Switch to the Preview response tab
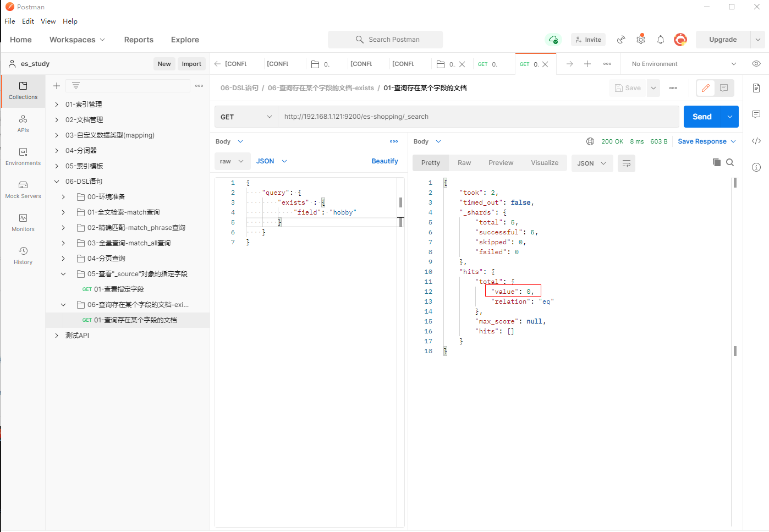 coord(501,163)
